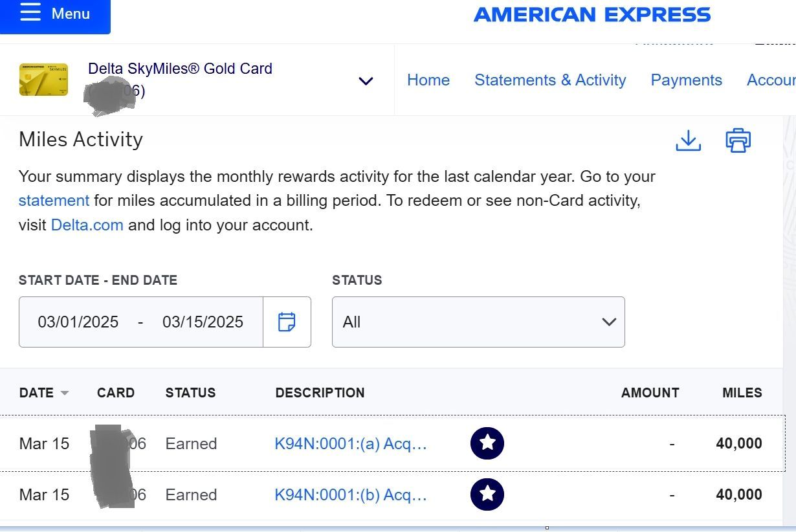The image size is (796, 532).
Task: Click the Delta SkyMiles Gold card image
Action: (x=43, y=80)
